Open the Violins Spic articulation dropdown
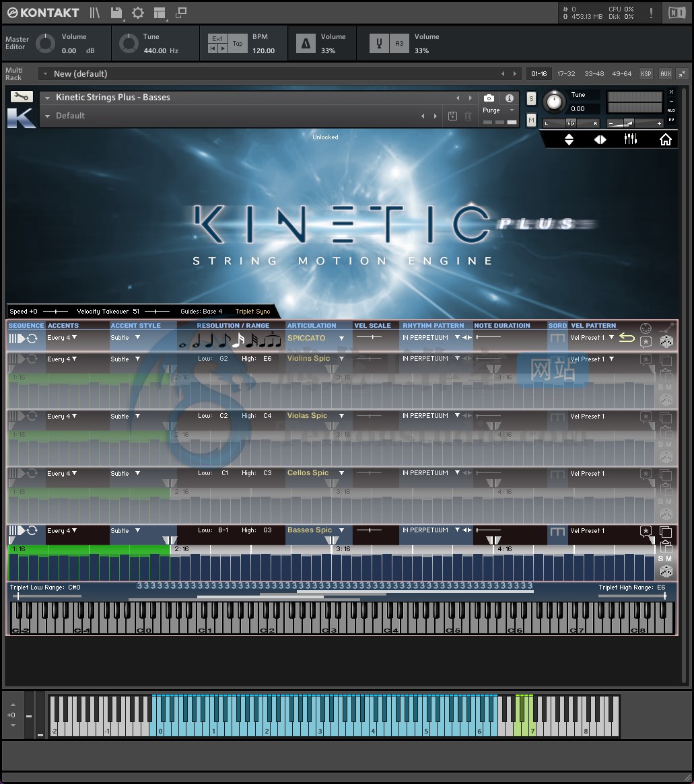This screenshot has height=784, width=694. 316,359
